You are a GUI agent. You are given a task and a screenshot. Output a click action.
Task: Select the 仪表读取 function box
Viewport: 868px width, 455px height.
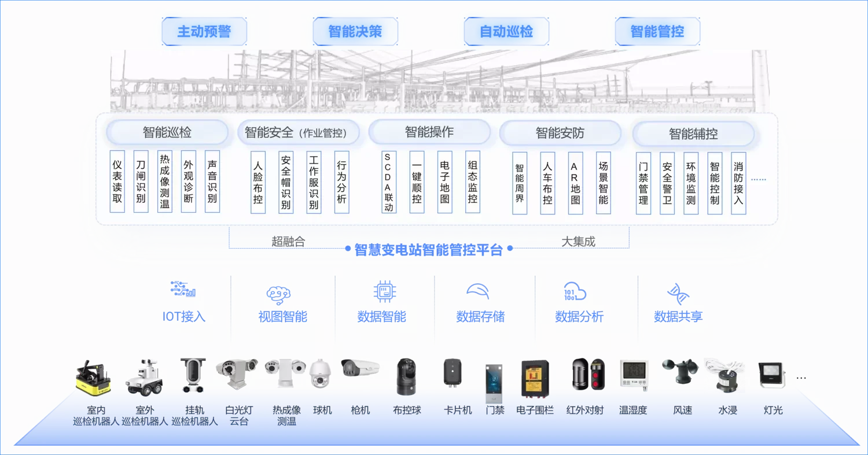pos(117,182)
